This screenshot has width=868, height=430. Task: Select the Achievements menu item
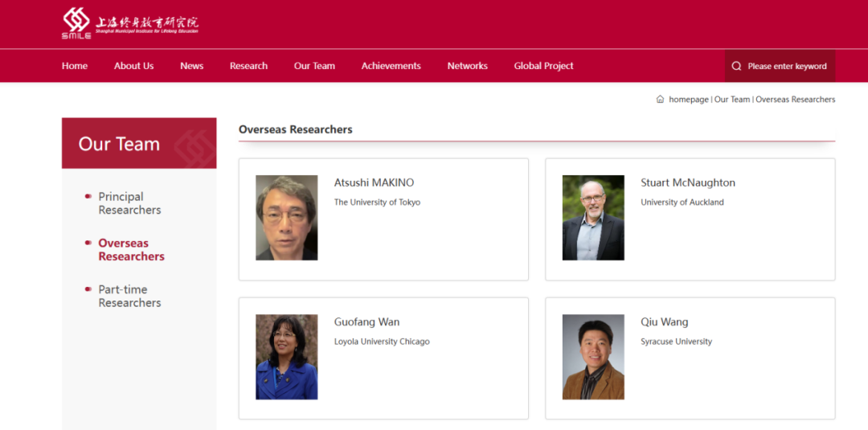[391, 66]
